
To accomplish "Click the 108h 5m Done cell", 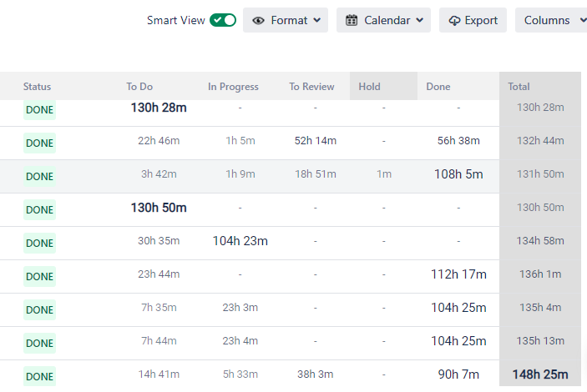I will [458, 174].
